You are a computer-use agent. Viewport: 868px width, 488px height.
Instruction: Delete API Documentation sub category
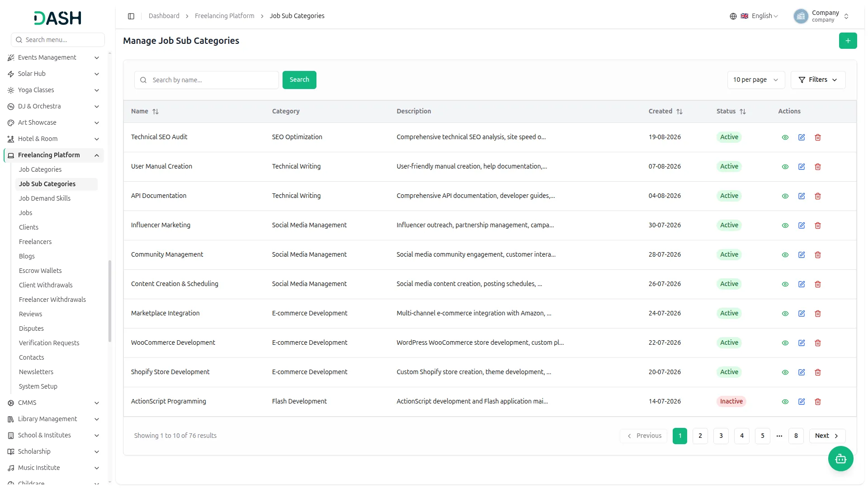[817, 196]
